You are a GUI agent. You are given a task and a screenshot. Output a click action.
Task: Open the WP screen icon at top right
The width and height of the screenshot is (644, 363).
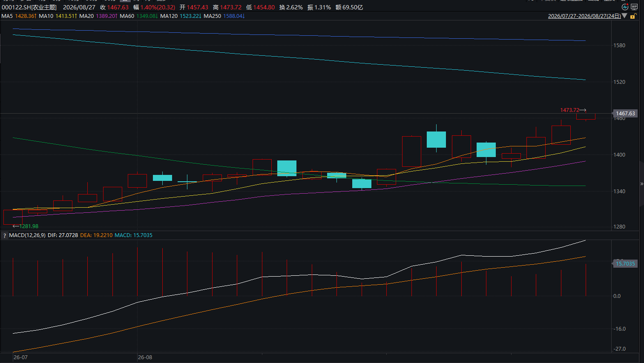click(634, 7)
